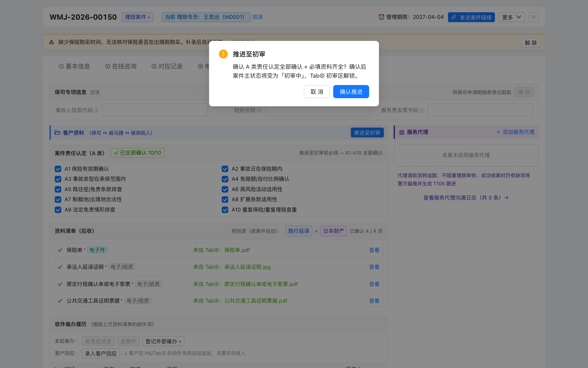Image resolution: width=588 pixels, height=368 pixels.
Task: Switch to the 基本信息 tab
Action: (x=74, y=66)
